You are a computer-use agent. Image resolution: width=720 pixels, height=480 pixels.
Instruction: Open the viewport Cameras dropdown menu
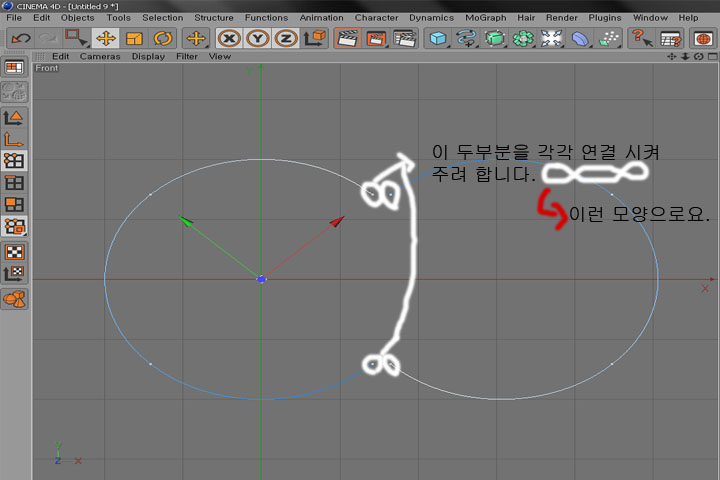pyautogui.click(x=100, y=57)
